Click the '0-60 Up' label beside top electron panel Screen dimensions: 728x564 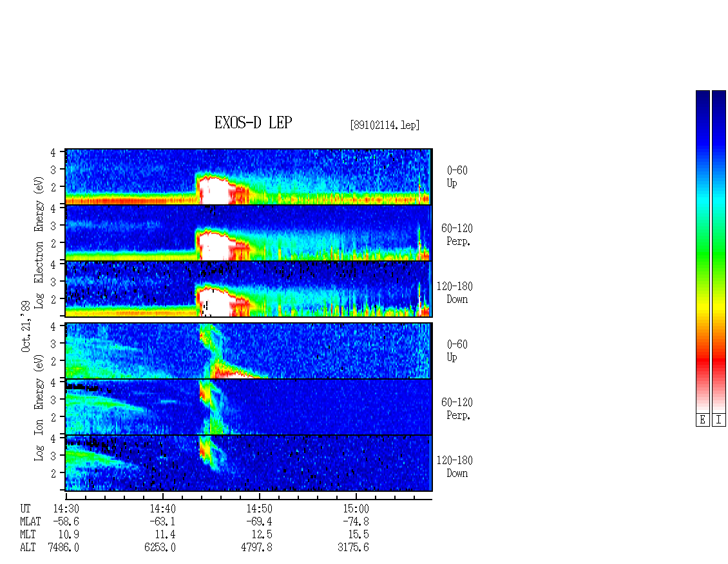[x=457, y=177]
